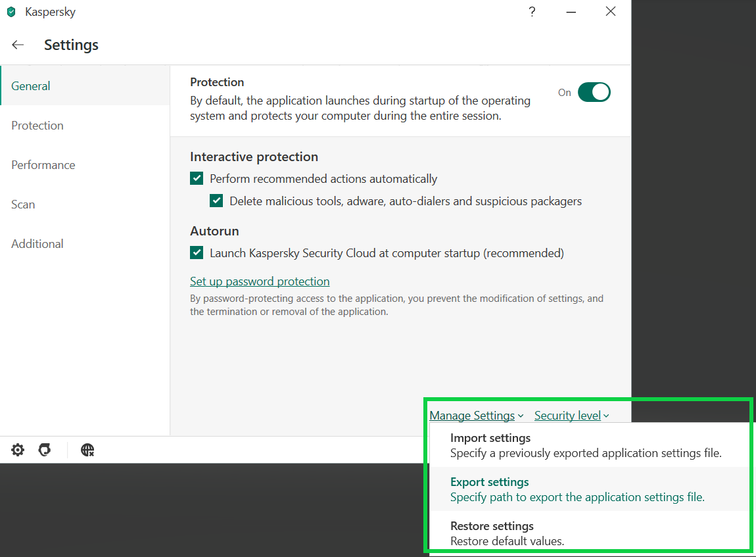Go back using the left arrow
756x557 pixels.
click(x=18, y=45)
